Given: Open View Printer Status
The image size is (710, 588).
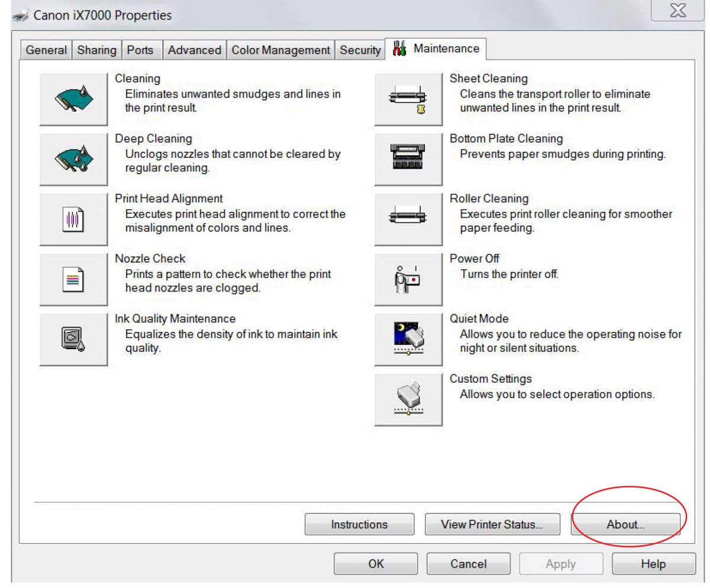Looking at the screenshot, I should pos(492,524).
